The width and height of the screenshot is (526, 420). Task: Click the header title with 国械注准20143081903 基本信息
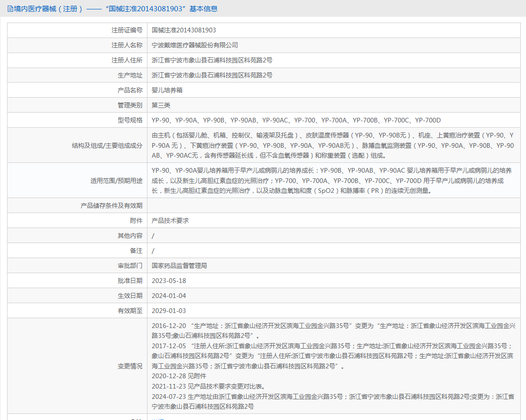(116, 9)
